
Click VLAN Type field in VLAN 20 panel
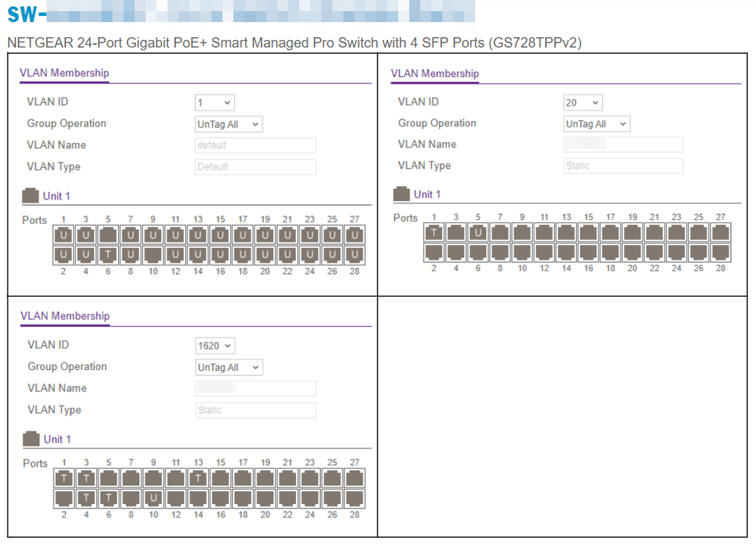click(x=623, y=166)
